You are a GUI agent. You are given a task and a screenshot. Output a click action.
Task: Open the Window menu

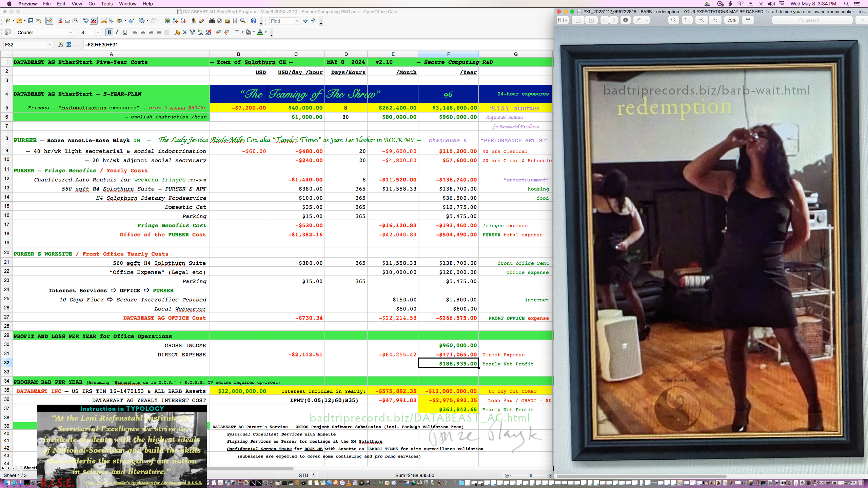coord(127,4)
